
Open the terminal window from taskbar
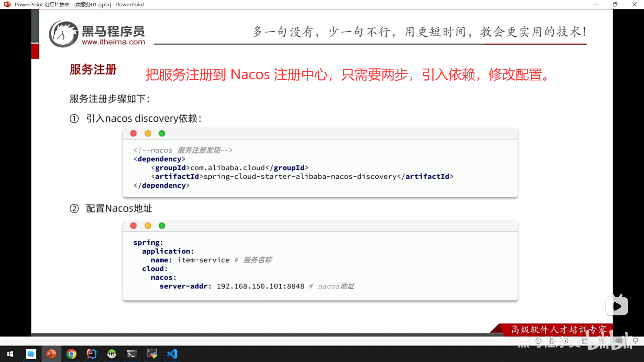coord(131,354)
